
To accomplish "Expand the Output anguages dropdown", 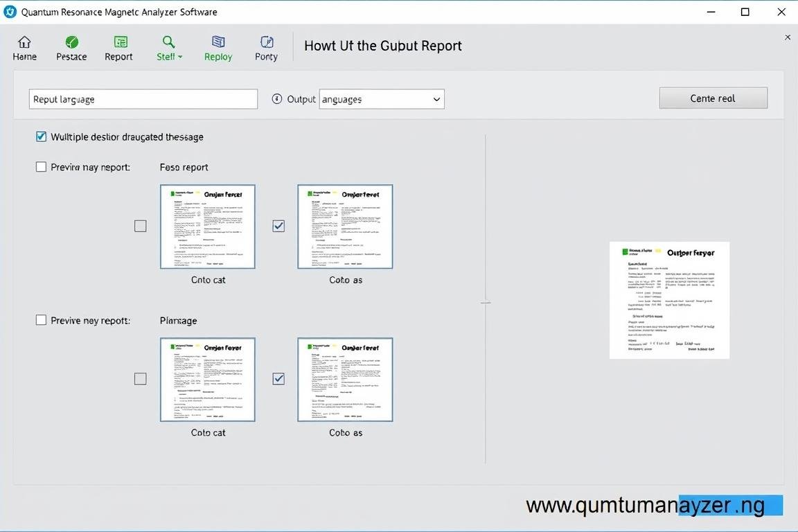I will [436, 99].
